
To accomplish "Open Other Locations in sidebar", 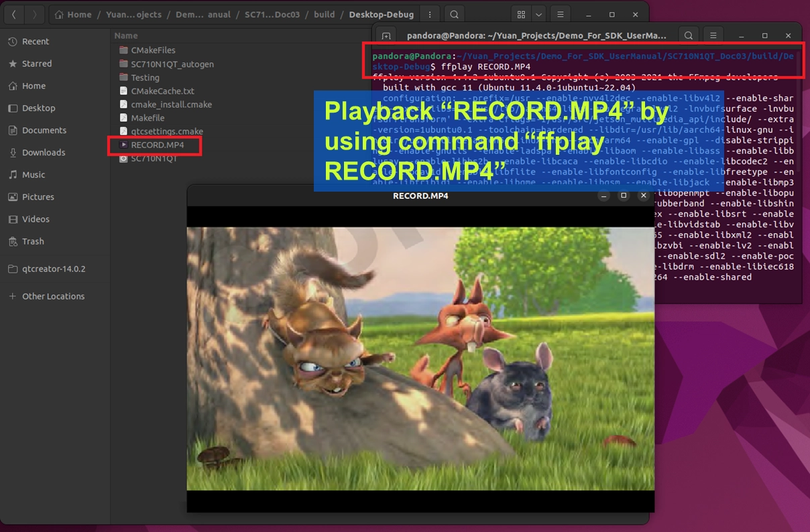I will 55,296.
